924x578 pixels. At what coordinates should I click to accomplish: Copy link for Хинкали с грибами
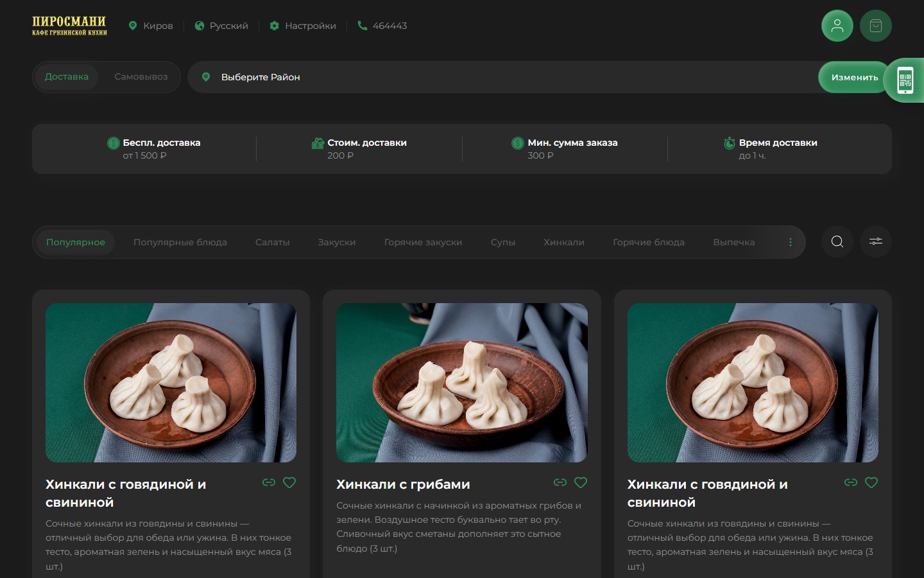tap(560, 482)
